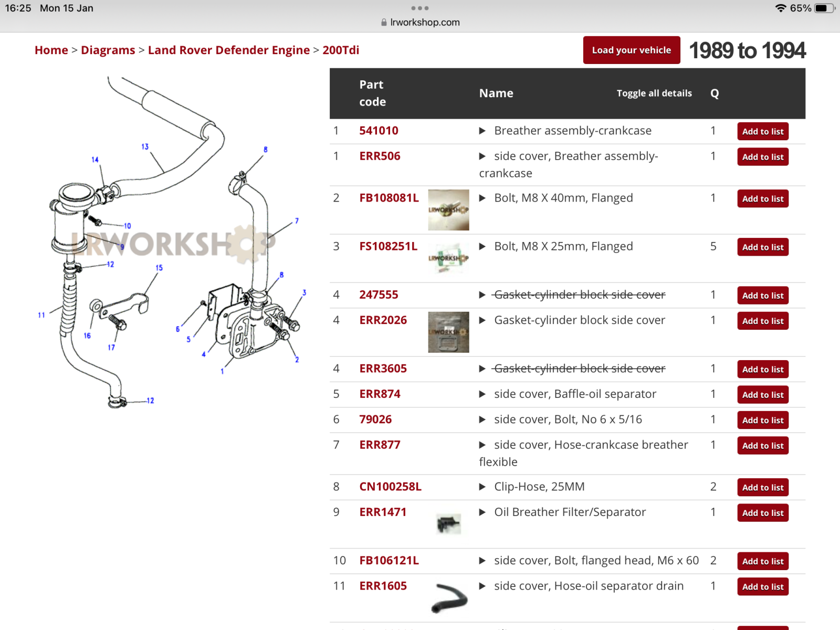Screen dimensions: 840x630
Task: Expand Bolt M8 X 40mm Flanged details
Action: (482, 198)
